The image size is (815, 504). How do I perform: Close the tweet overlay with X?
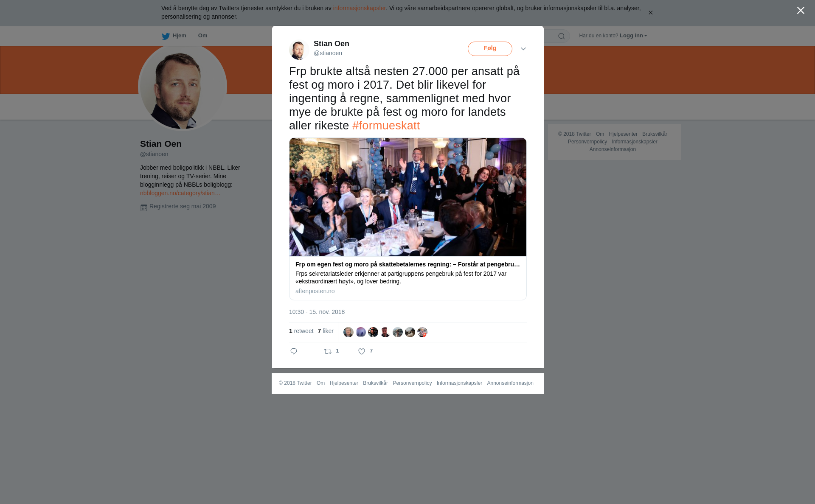pyautogui.click(x=801, y=11)
